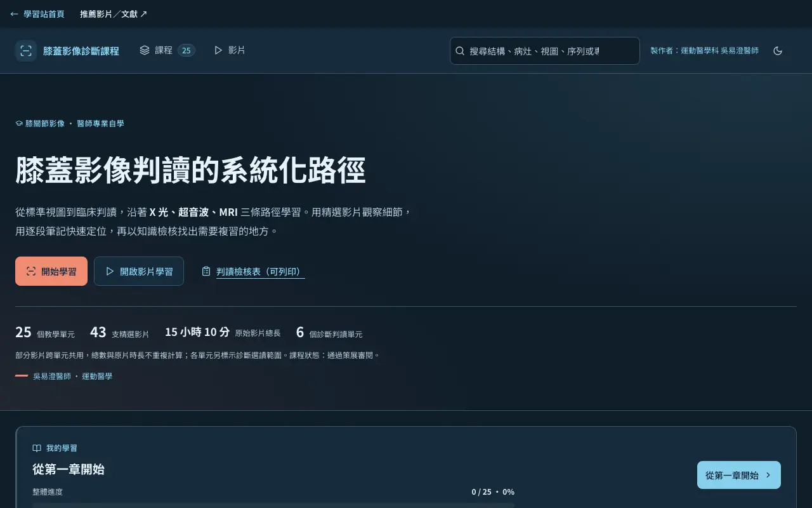Click the 6 個診斷判讀單元 stat

click(x=329, y=332)
